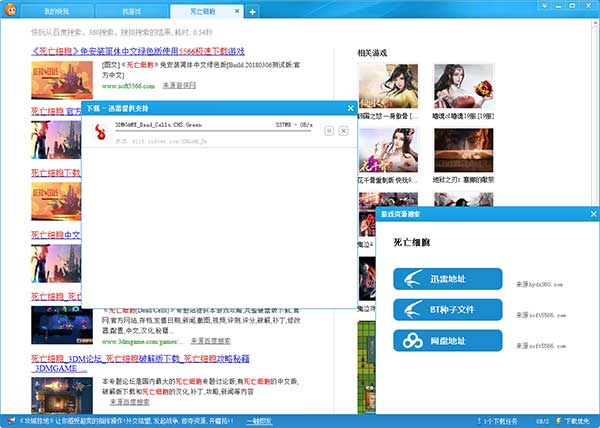The height and width of the screenshot is (428, 600).
Task: Switch to the 找游戏 tab
Action: 131,12
